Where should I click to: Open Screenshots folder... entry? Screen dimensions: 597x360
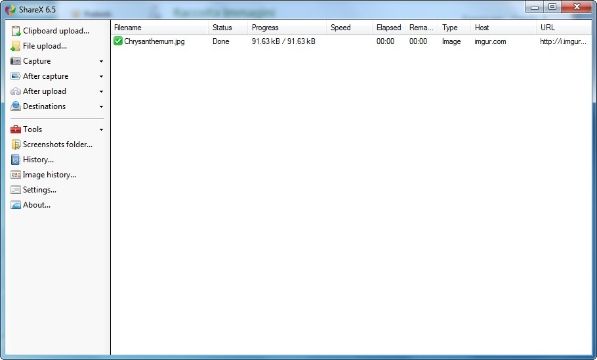(57, 144)
